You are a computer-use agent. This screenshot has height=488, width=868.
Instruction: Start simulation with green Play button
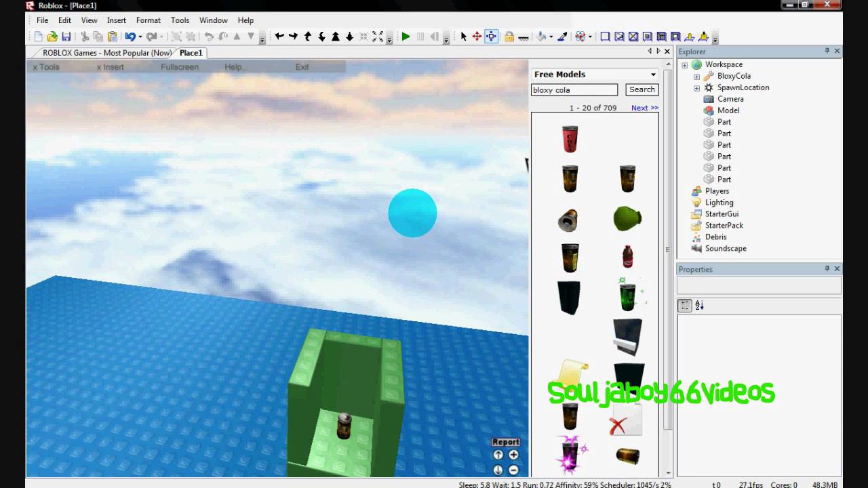pos(406,37)
